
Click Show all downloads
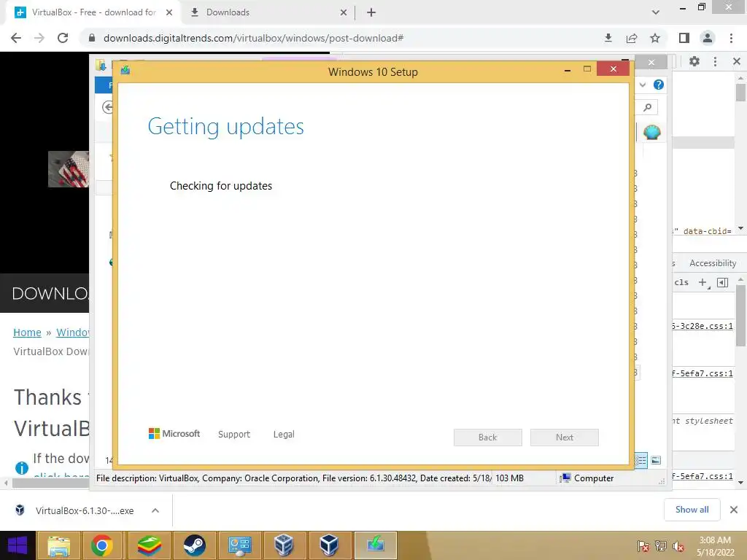(692, 510)
